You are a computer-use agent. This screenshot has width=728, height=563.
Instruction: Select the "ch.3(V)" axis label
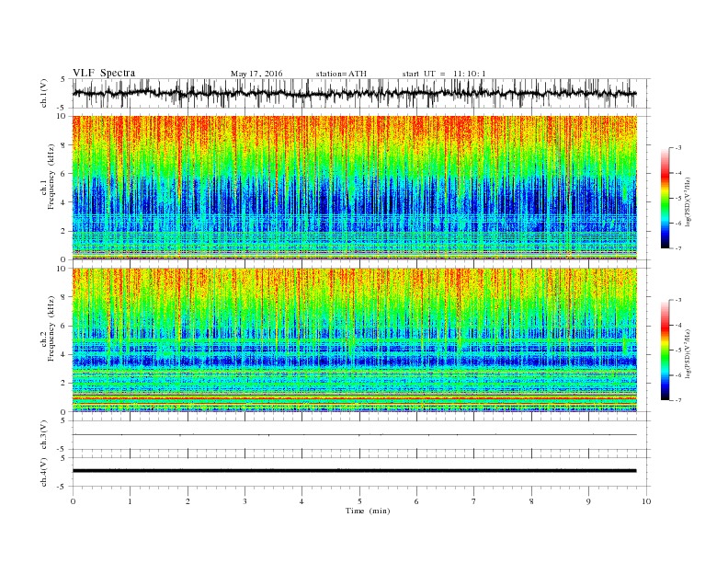click(x=44, y=435)
